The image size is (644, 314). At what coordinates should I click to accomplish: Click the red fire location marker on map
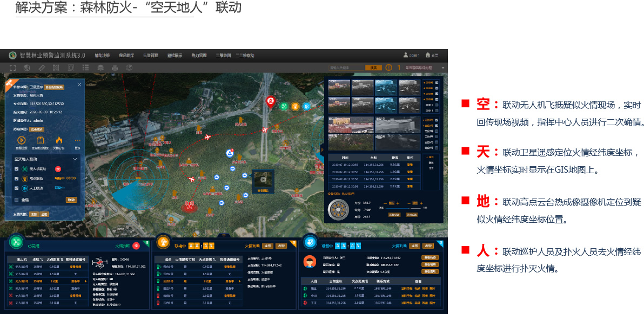pyautogui.click(x=270, y=101)
